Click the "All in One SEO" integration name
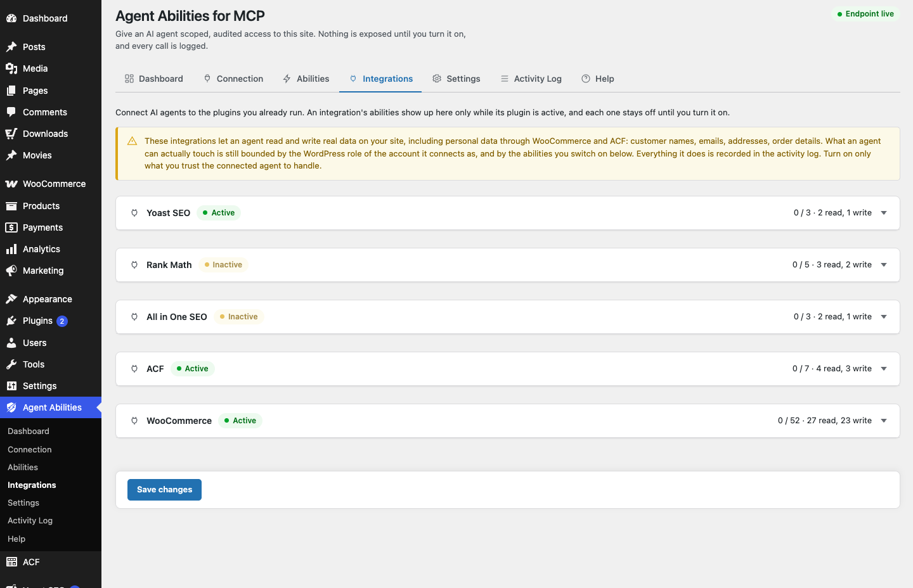 click(177, 317)
